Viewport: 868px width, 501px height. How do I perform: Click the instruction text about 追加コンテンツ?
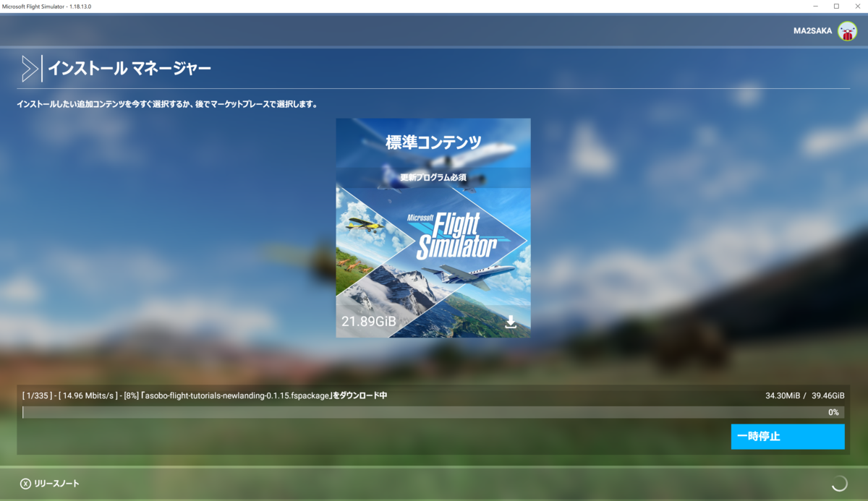[x=167, y=104]
